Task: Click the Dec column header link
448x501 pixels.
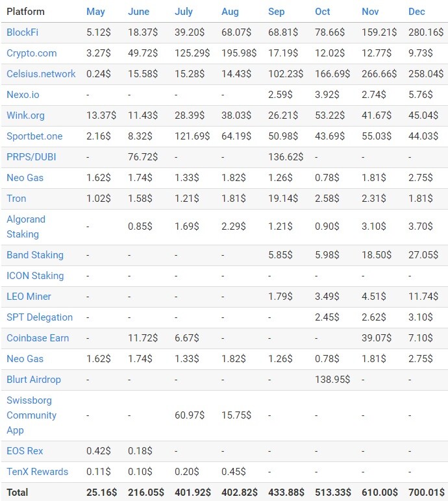Action: coord(417,12)
